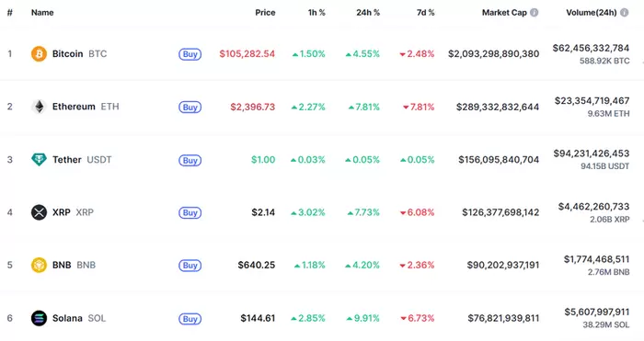Click the orange Bitcoin coin logo
Screen dimensions: 644x341
[39, 53]
